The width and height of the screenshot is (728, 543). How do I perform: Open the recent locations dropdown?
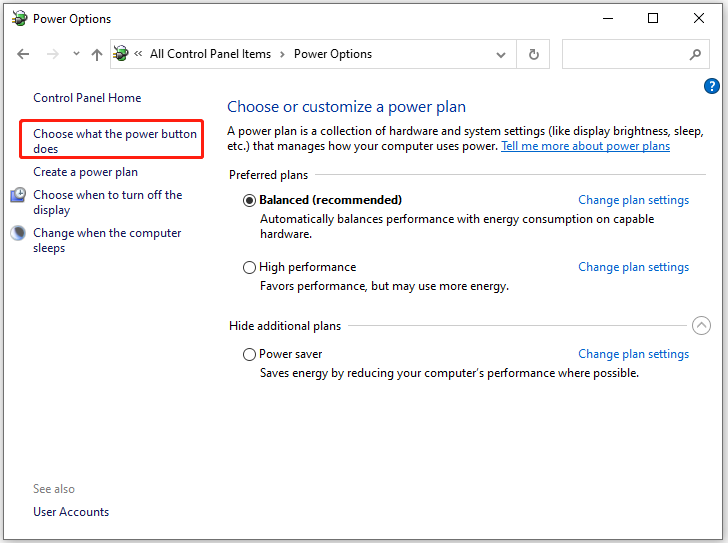[76, 54]
